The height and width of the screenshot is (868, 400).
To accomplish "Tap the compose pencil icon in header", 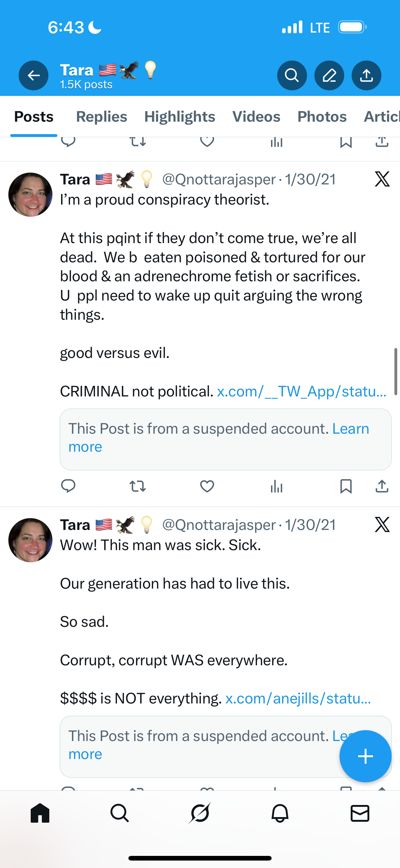I will click(329, 75).
